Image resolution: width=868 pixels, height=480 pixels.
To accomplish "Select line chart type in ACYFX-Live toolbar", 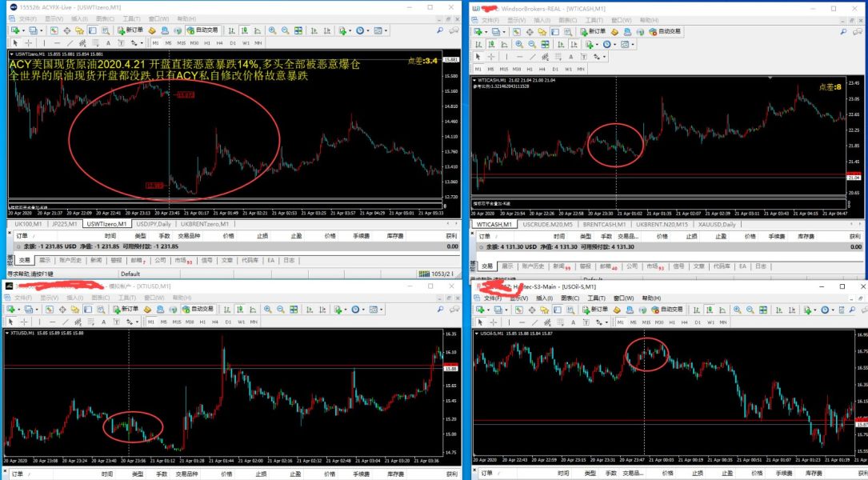I will pyautogui.click(x=258, y=30).
